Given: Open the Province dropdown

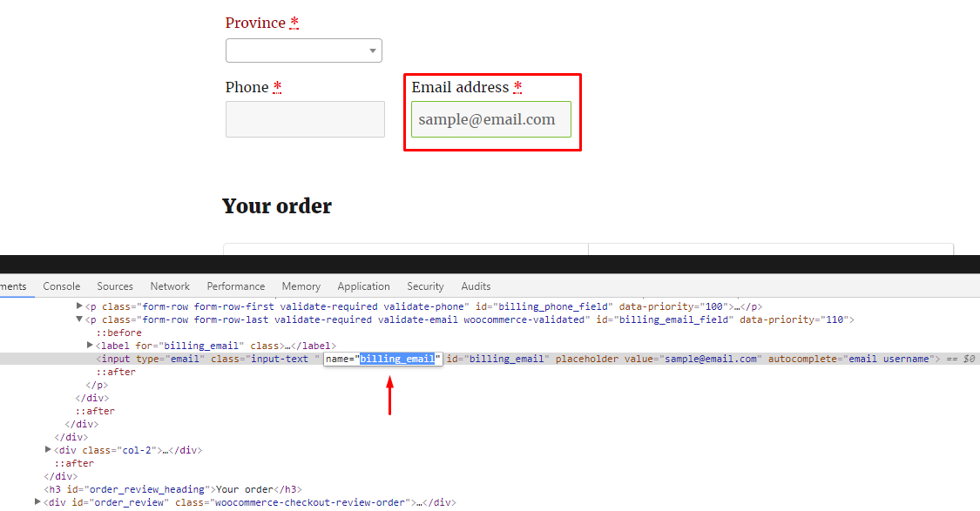Looking at the screenshot, I should (304, 50).
